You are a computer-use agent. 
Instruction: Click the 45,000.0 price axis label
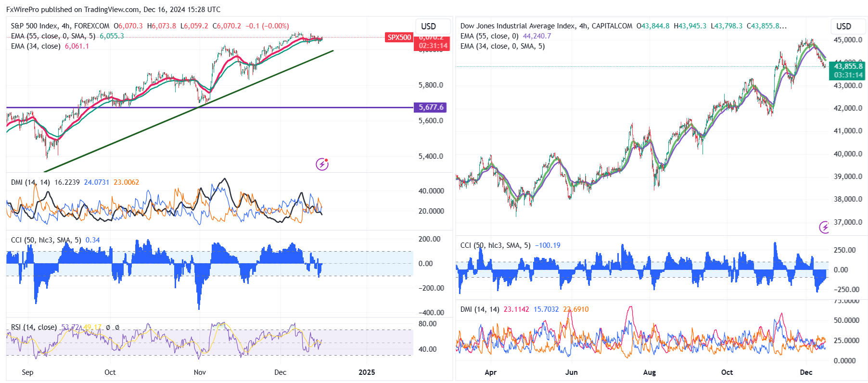click(848, 40)
